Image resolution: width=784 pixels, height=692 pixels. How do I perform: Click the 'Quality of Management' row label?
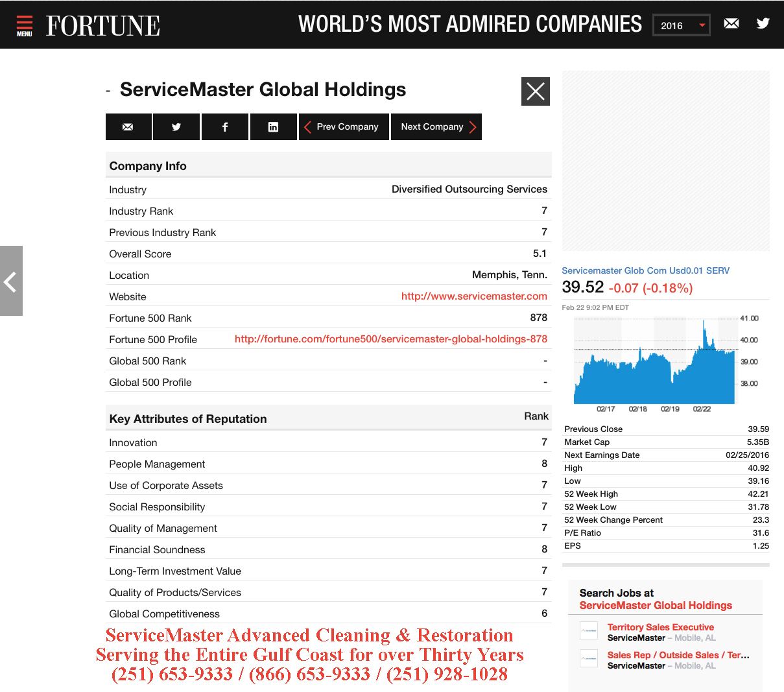click(163, 529)
